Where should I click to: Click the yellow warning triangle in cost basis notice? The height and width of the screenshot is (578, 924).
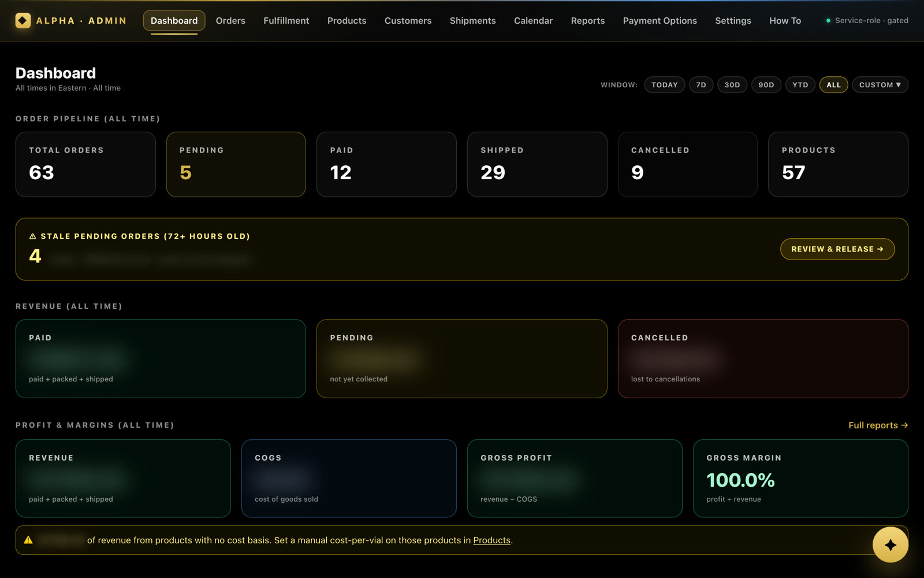coord(28,540)
